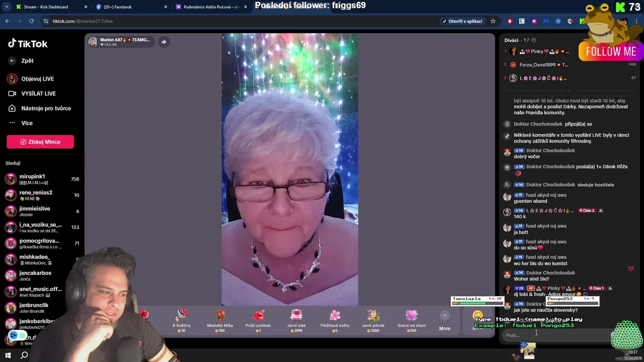Click the red extension icon in toolbar
Screen dimensions: 644x362
510,21
